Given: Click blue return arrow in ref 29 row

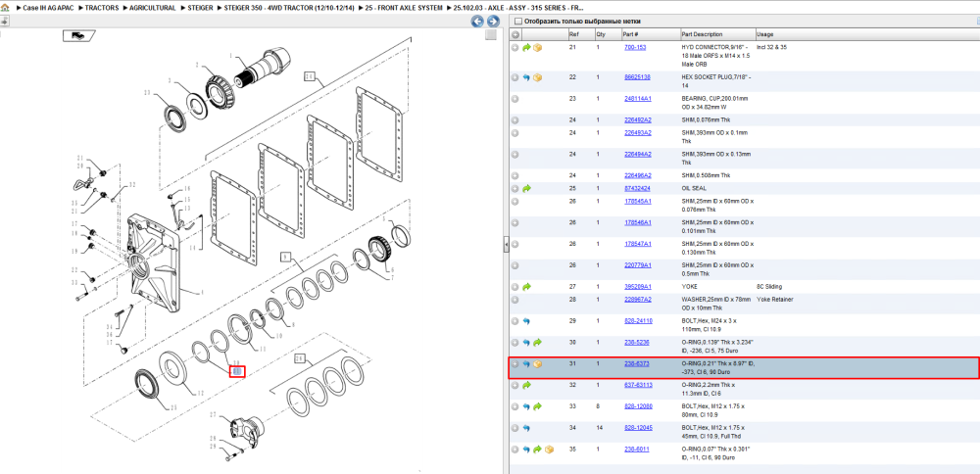Looking at the screenshot, I should (x=526, y=321).
